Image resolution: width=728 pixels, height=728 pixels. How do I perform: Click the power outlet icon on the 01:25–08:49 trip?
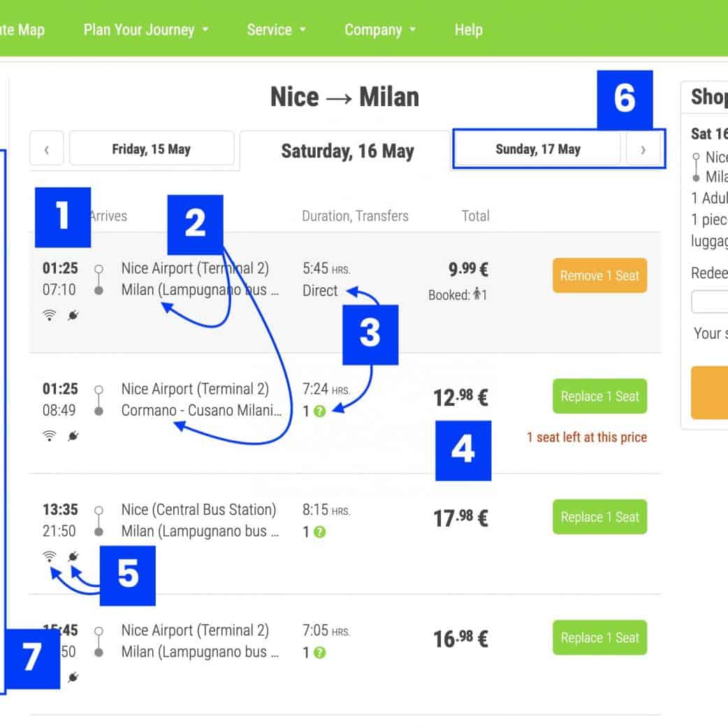[73, 436]
